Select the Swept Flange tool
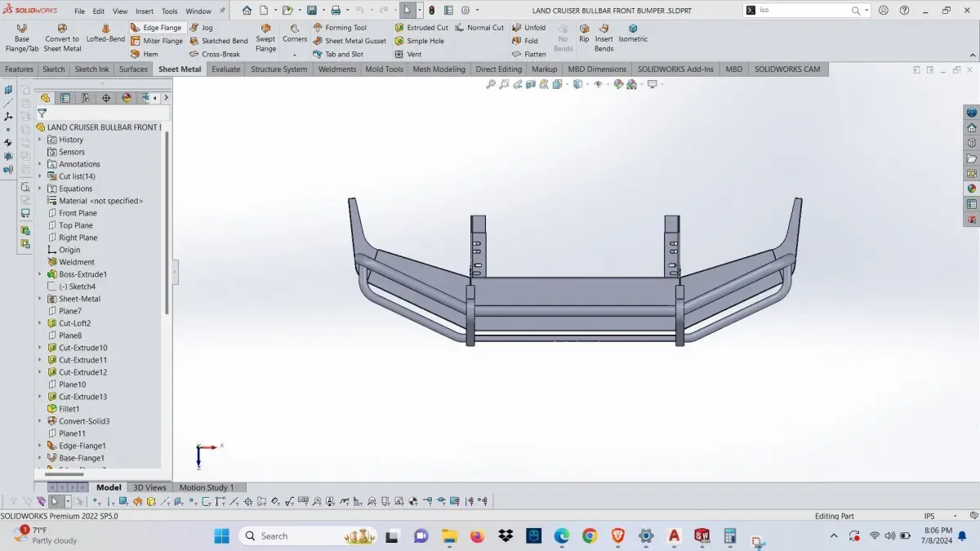Screen dimensions: 980x551 (265, 38)
